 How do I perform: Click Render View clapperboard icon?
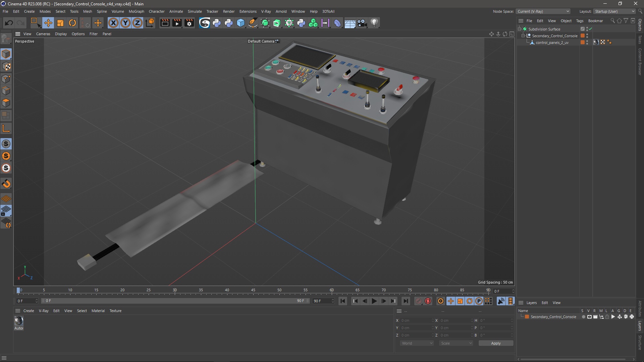[x=165, y=23]
